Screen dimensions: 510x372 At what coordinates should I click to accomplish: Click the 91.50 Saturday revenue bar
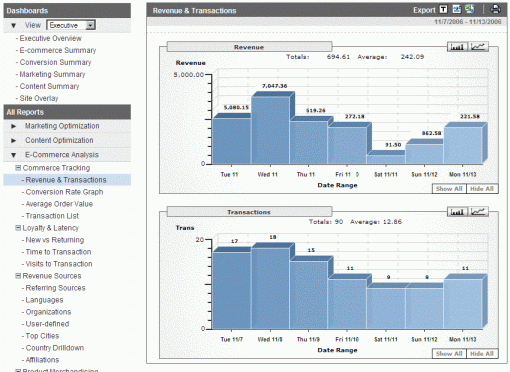386,159
